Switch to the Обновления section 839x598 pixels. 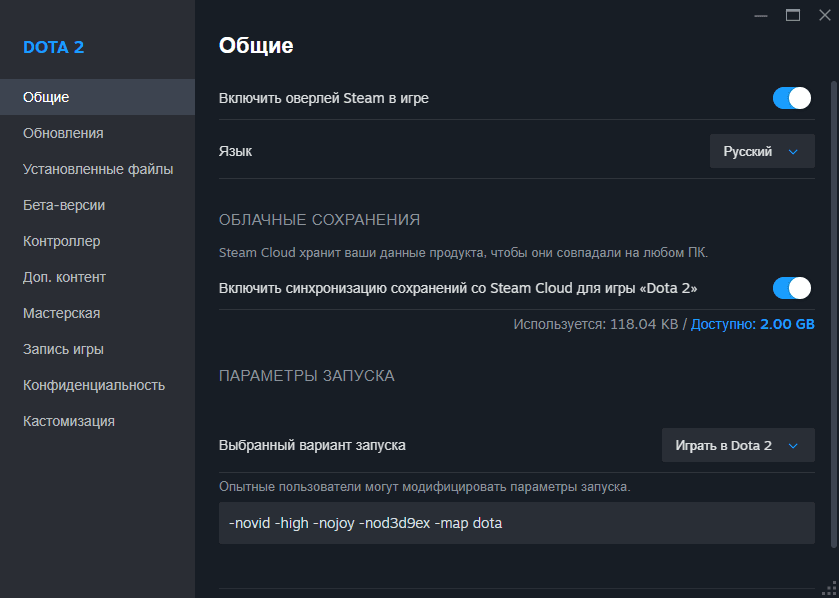pos(55,132)
